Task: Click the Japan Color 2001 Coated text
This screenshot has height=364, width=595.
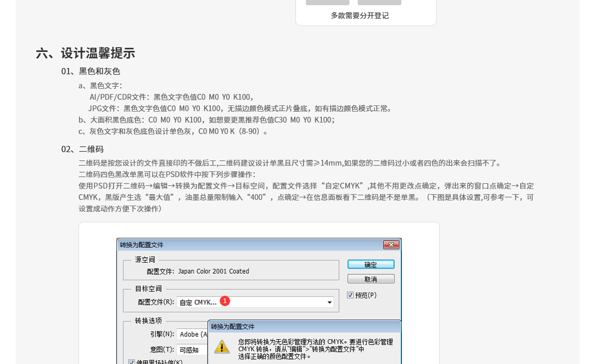Action: pos(213,271)
